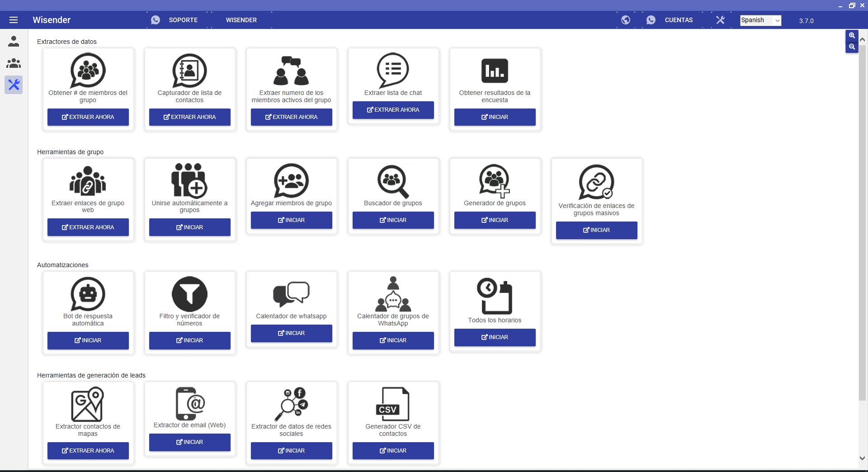
Task: Click the group finder magnifier icon
Action: tap(393, 182)
